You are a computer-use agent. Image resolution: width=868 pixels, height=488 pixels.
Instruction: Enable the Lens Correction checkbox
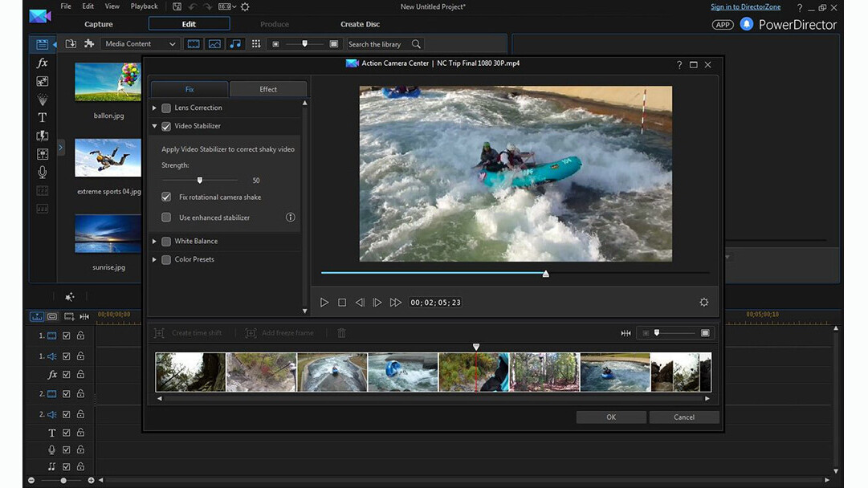(x=166, y=108)
